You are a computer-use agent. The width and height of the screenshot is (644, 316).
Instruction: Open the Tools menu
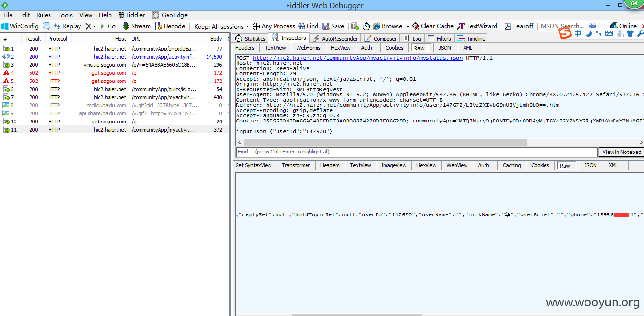[65, 15]
